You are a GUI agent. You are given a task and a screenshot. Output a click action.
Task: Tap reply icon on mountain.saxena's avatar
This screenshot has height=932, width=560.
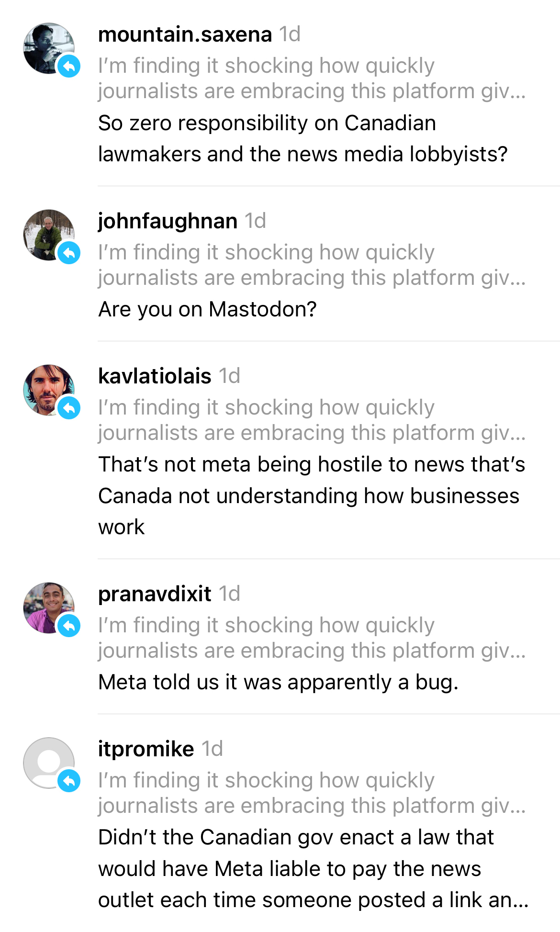69,66
